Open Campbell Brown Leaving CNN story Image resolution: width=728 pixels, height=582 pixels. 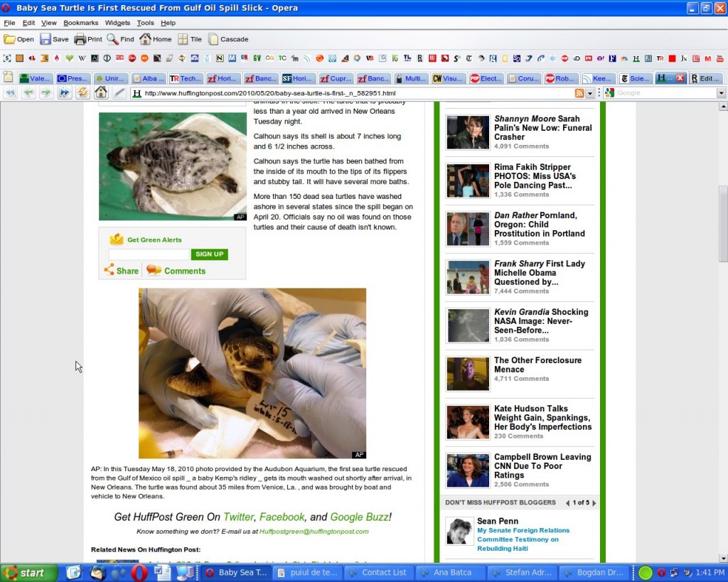point(542,466)
